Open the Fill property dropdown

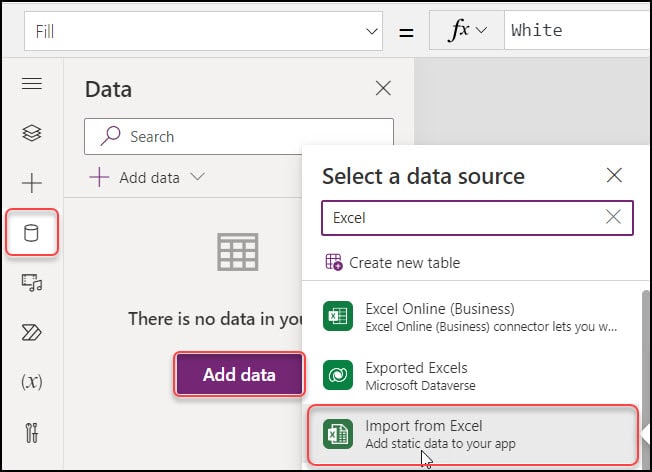pos(371,31)
